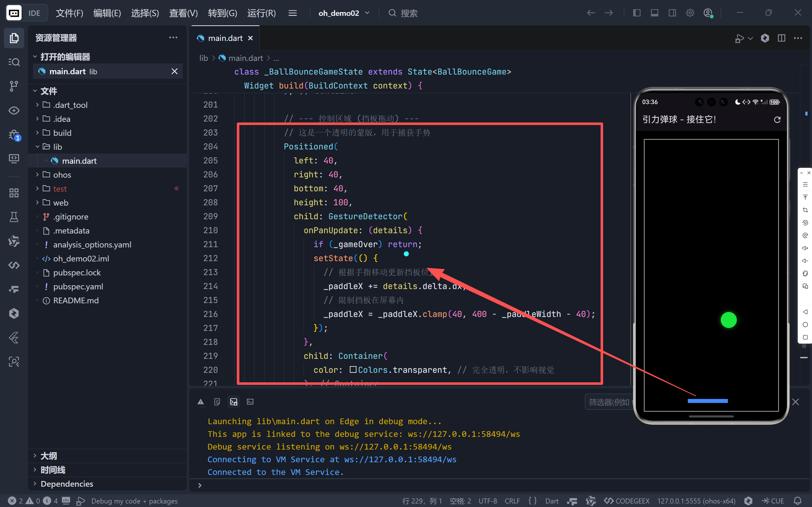The image size is (812, 507).
Task: Select the main.dart editor tab
Action: pos(225,38)
